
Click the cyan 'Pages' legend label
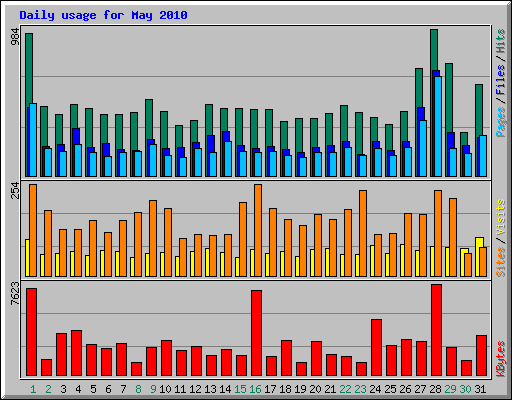pos(501,122)
